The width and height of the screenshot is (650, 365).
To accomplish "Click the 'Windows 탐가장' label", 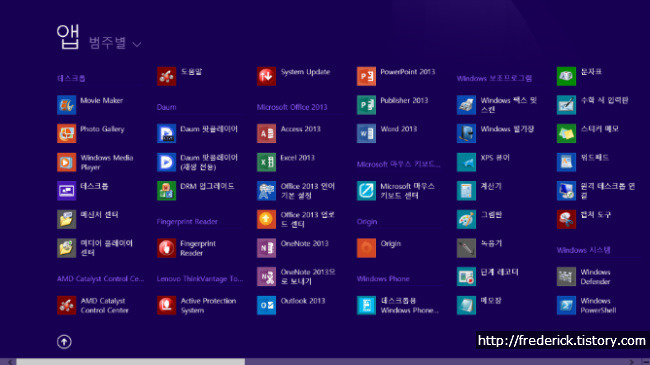I will click(x=507, y=129).
